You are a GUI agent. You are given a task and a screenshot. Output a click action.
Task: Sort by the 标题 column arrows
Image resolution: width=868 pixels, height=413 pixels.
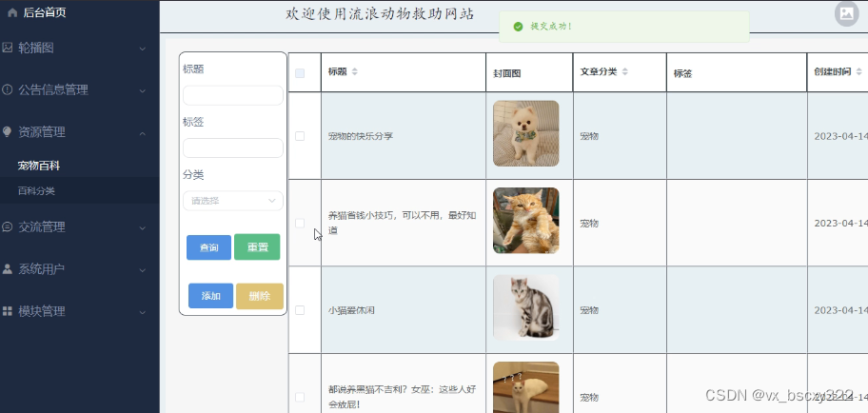[x=355, y=71]
